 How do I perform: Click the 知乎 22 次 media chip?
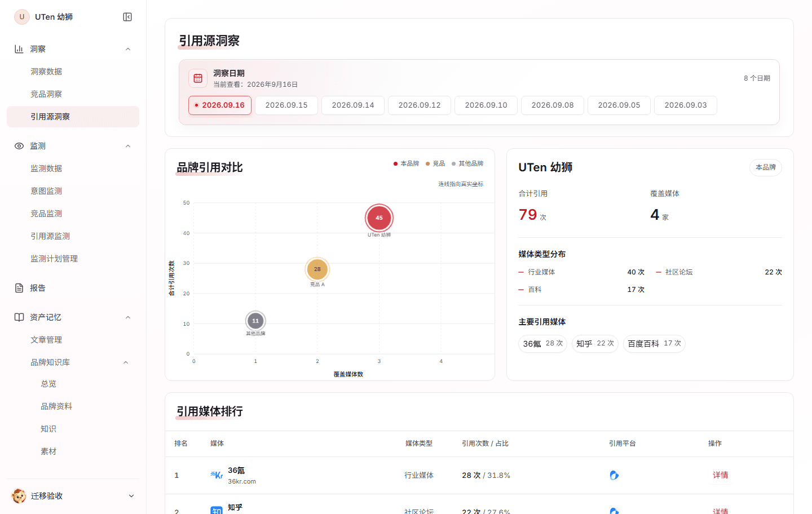click(x=595, y=344)
